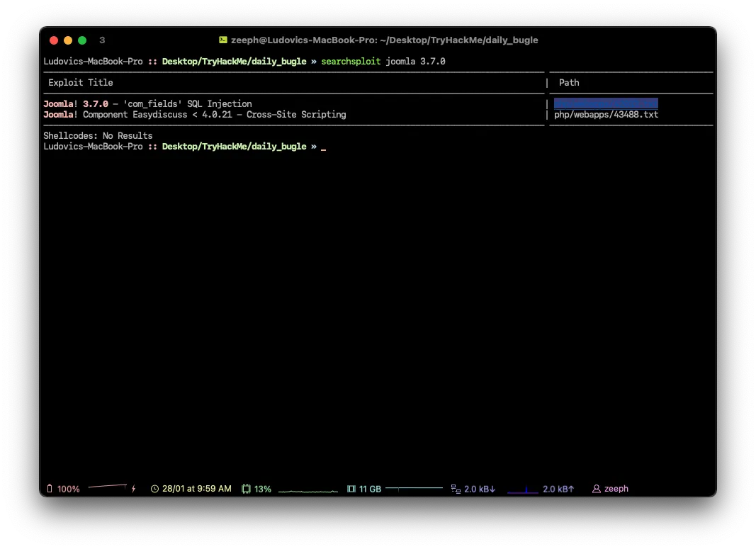
Task: Click the clock icon beside the date
Action: (154, 489)
